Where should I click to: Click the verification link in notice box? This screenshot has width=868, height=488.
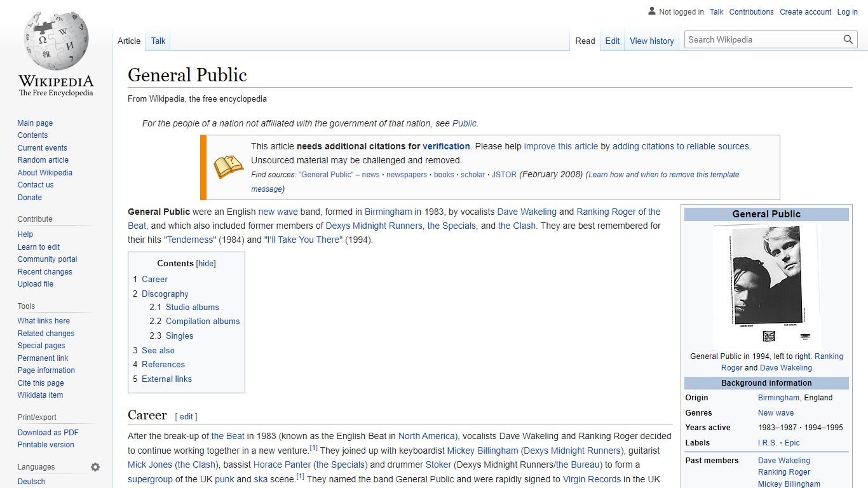click(446, 146)
